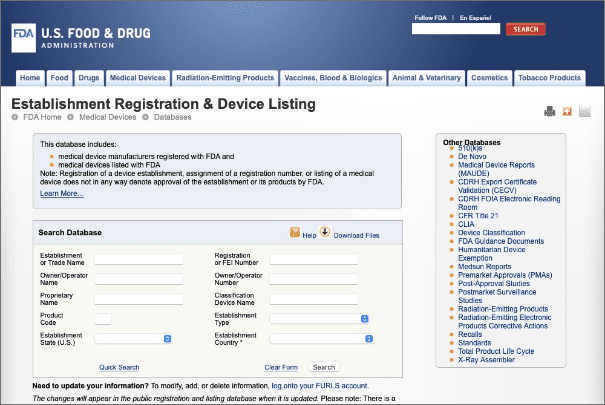Open the Recalls database link
Viewport: 605px width, 405px height.
tap(470, 334)
